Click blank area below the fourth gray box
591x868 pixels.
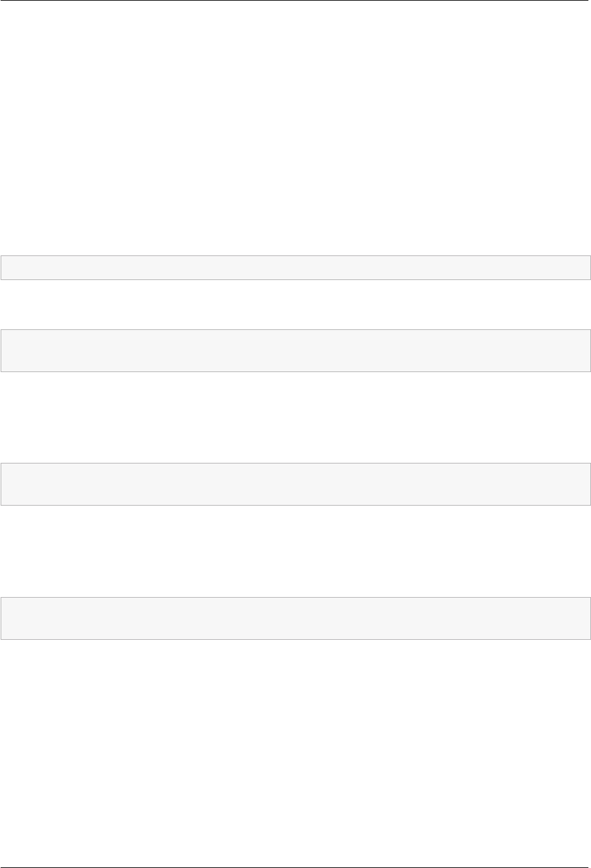(x=295, y=753)
